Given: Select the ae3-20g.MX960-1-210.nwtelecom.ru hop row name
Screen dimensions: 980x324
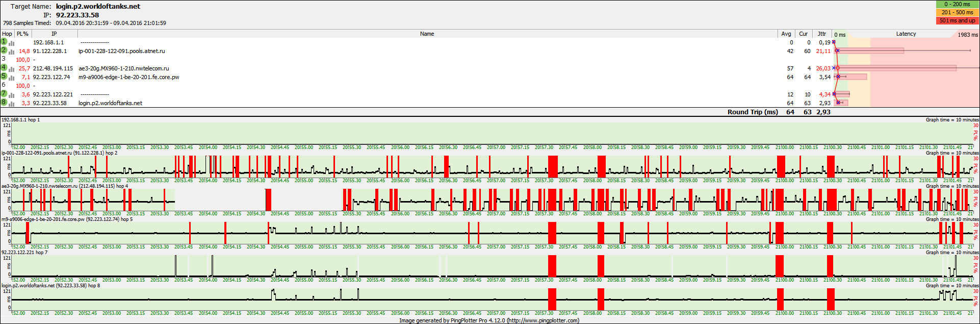Looking at the screenshot, I should [123, 68].
